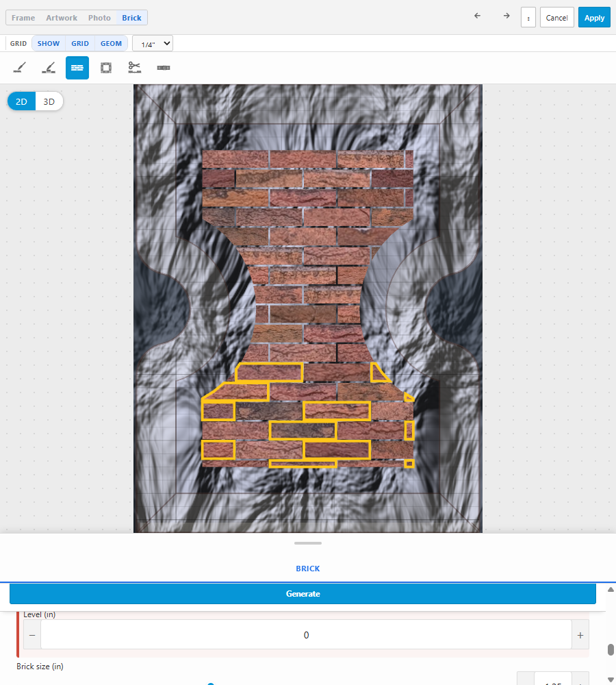Click the active brick pattern tool
This screenshot has width=616, height=685.
(77, 68)
